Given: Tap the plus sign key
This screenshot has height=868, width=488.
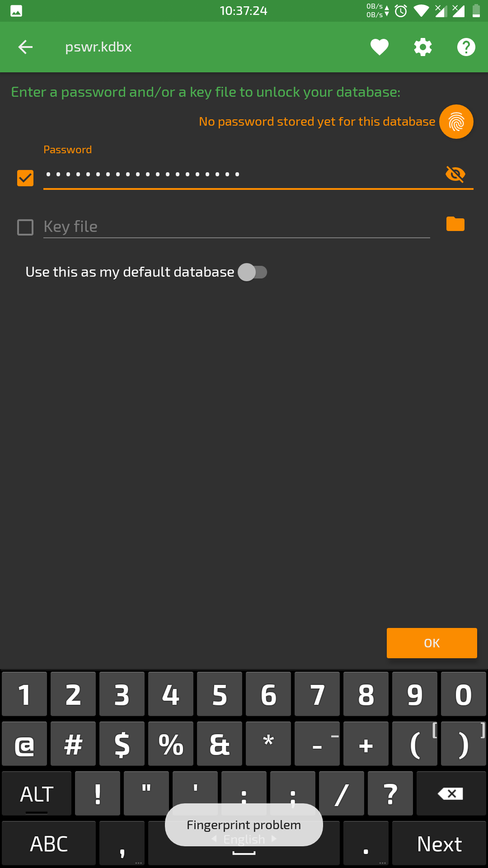Looking at the screenshot, I should point(366,744).
